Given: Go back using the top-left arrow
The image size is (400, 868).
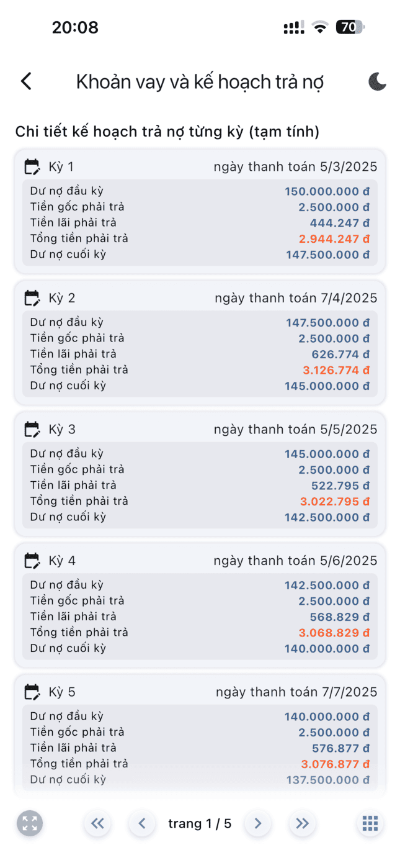Looking at the screenshot, I should click(26, 81).
